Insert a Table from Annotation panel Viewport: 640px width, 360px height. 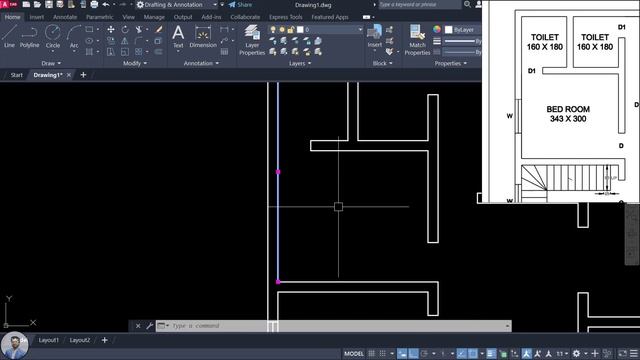pyautogui.click(x=224, y=52)
